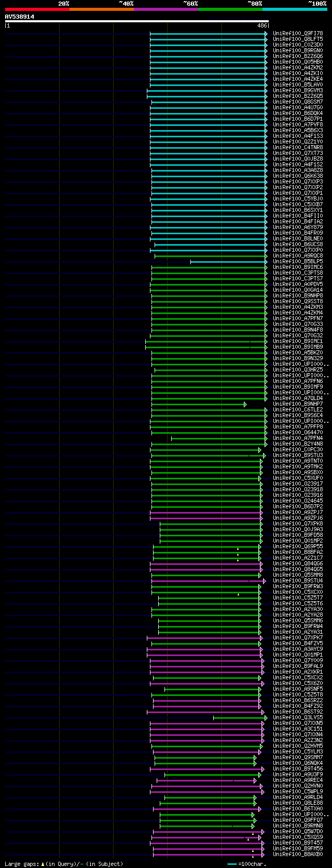Click the label UniRef100_Q6K638
332x868 pixels.
(x=298, y=176)
